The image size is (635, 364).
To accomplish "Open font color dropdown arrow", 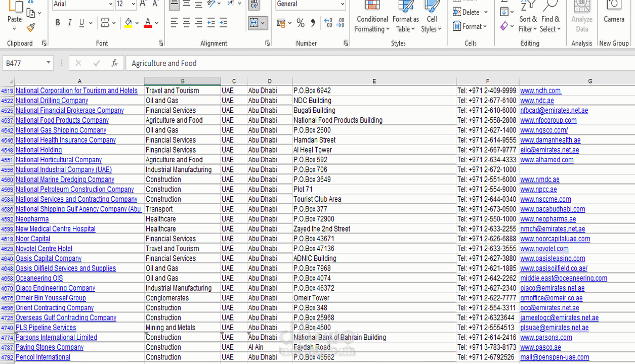I will [x=157, y=23].
